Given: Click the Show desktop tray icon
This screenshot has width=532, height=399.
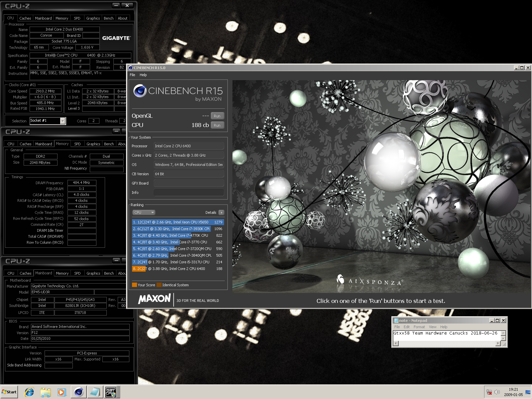Looking at the screenshot, I should (528, 392).
